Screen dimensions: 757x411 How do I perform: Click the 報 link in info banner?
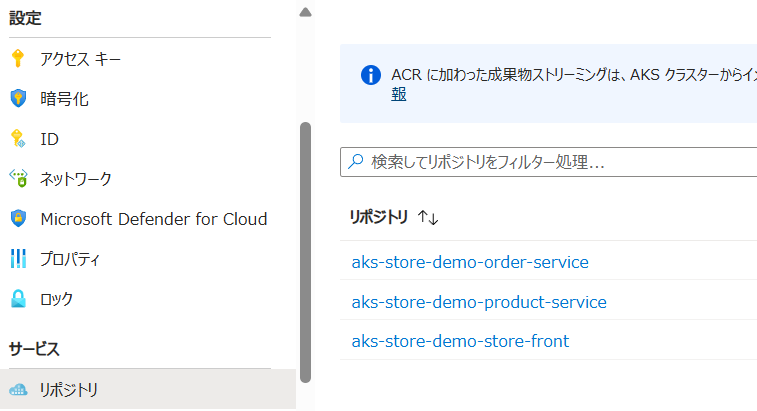pos(399,94)
